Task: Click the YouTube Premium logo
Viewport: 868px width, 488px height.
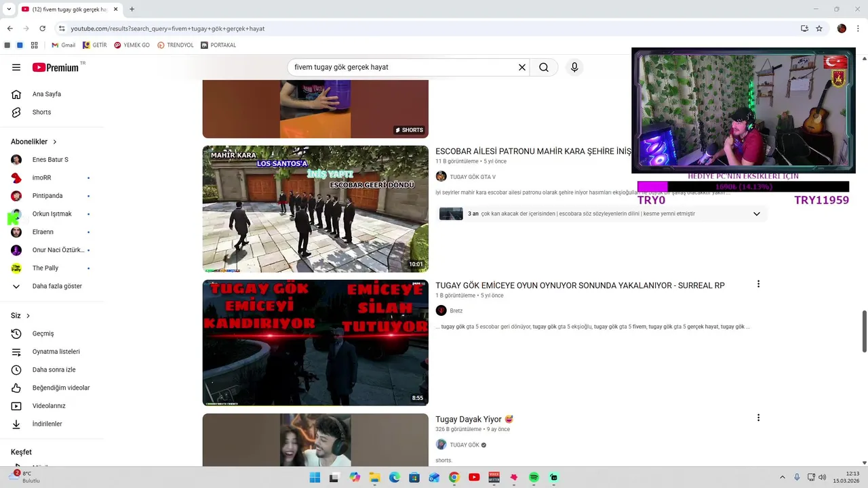Action: [57, 67]
